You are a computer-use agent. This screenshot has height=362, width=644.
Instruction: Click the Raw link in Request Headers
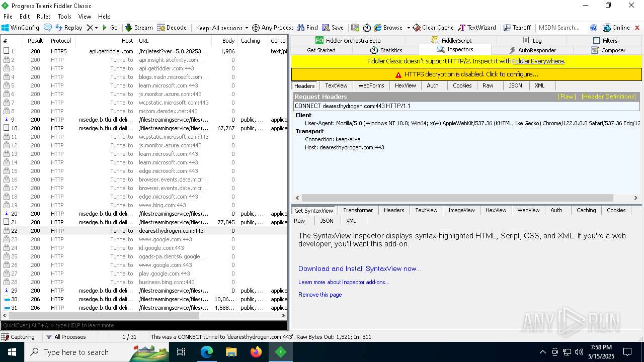567,97
